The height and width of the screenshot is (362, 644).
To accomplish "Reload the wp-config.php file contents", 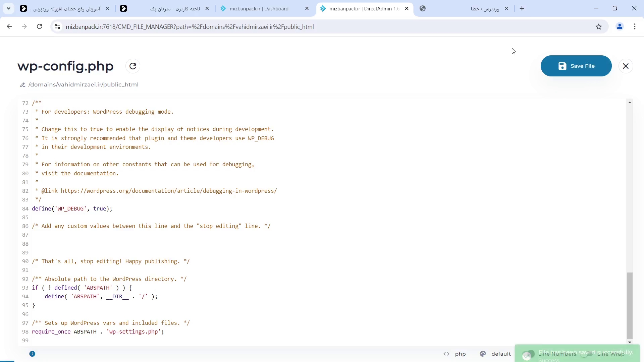I will point(133,66).
